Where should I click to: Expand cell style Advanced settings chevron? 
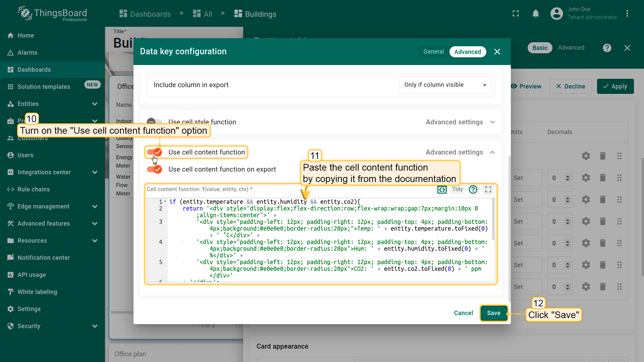click(492, 122)
